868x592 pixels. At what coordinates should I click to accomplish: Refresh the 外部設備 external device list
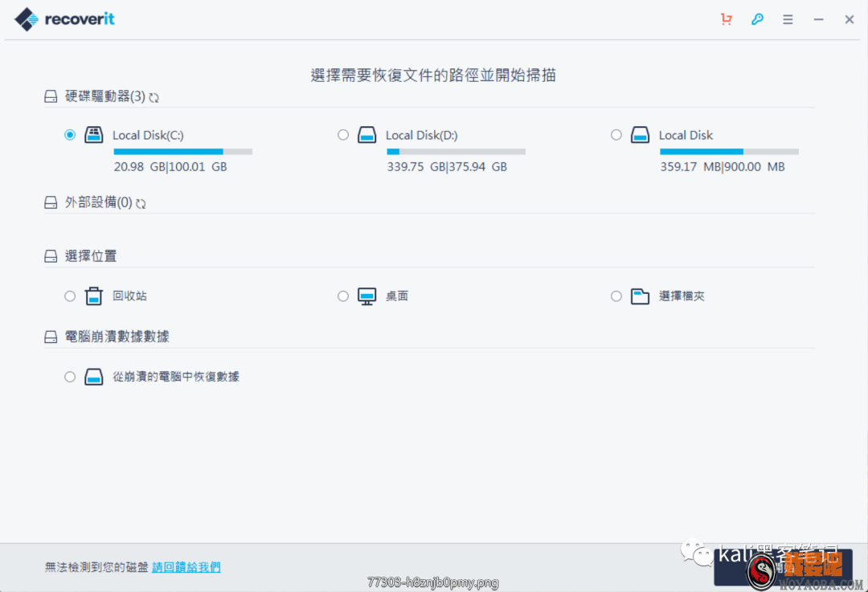point(141,202)
